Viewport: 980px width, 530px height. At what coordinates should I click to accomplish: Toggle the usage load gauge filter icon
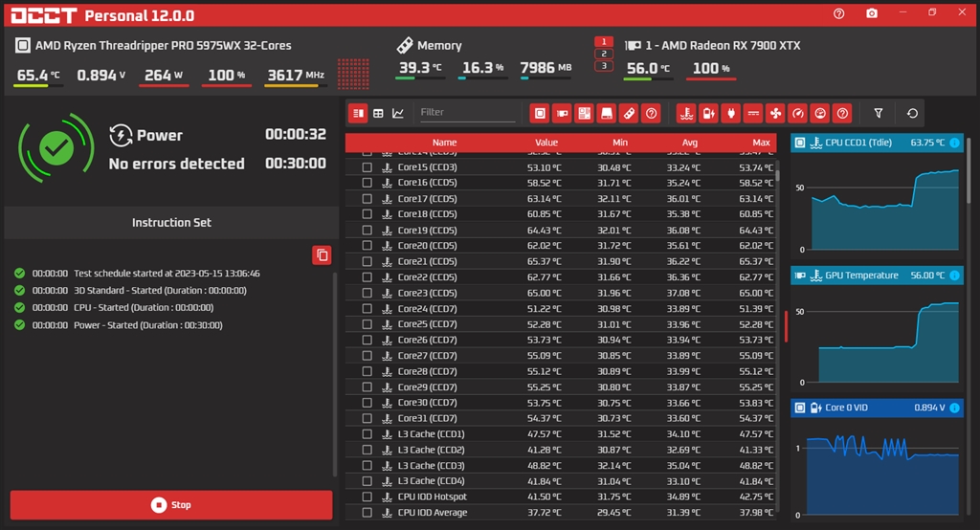click(820, 113)
